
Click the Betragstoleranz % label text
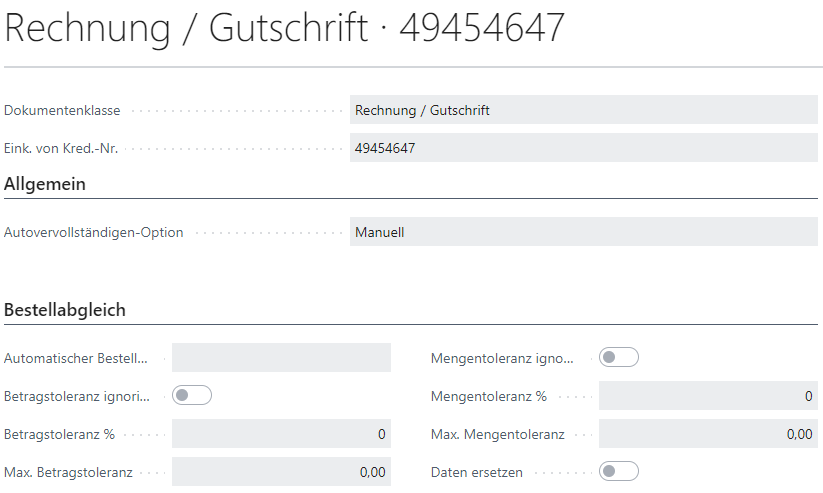coord(59,434)
